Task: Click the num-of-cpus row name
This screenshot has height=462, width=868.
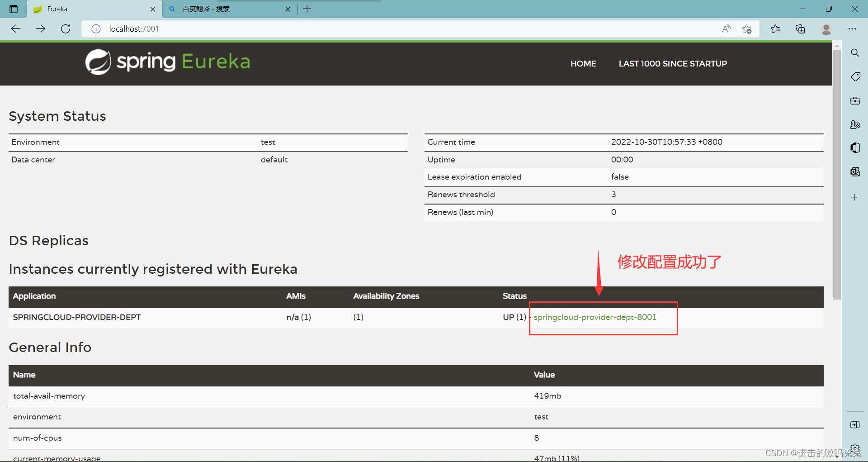Action: coord(38,438)
